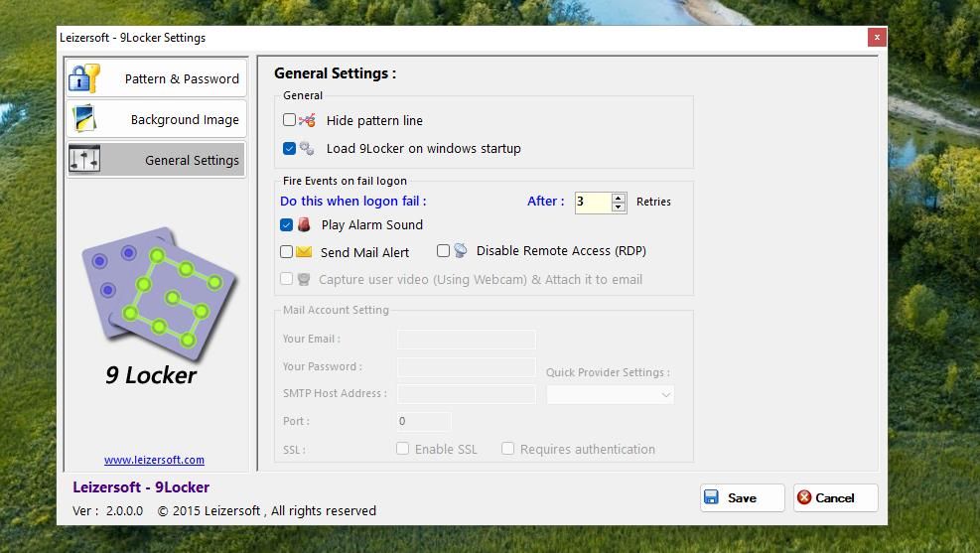Click the Background Image picture icon
This screenshot has width=980, height=553.
(x=84, y=119)
